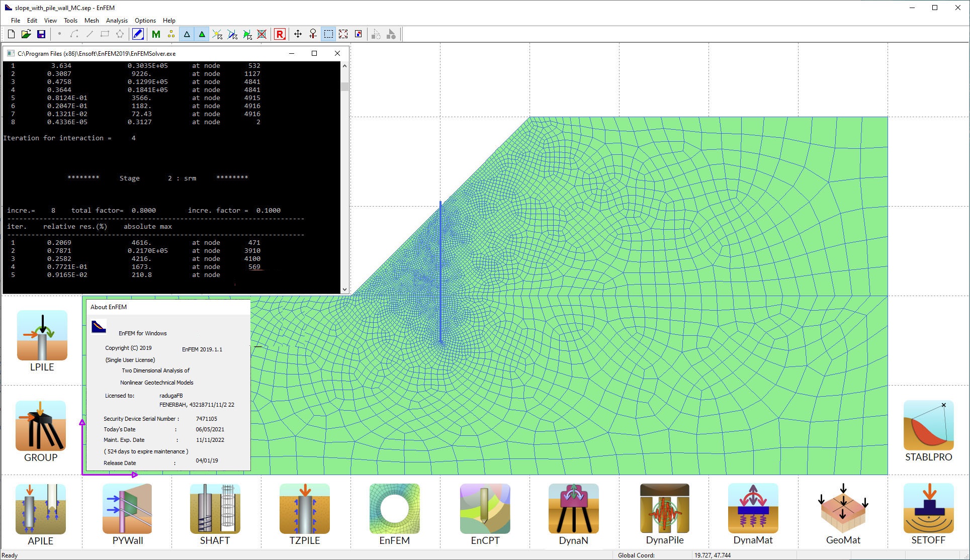Click the STABLPRO program icon
Screen dimensions: 970x560
(x=929, y=425)
